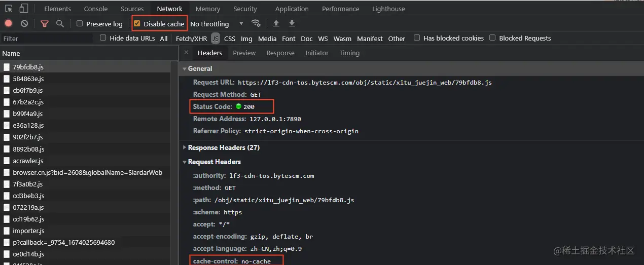
Task: Click the inspect element picker icon
Action: [9, 9]
